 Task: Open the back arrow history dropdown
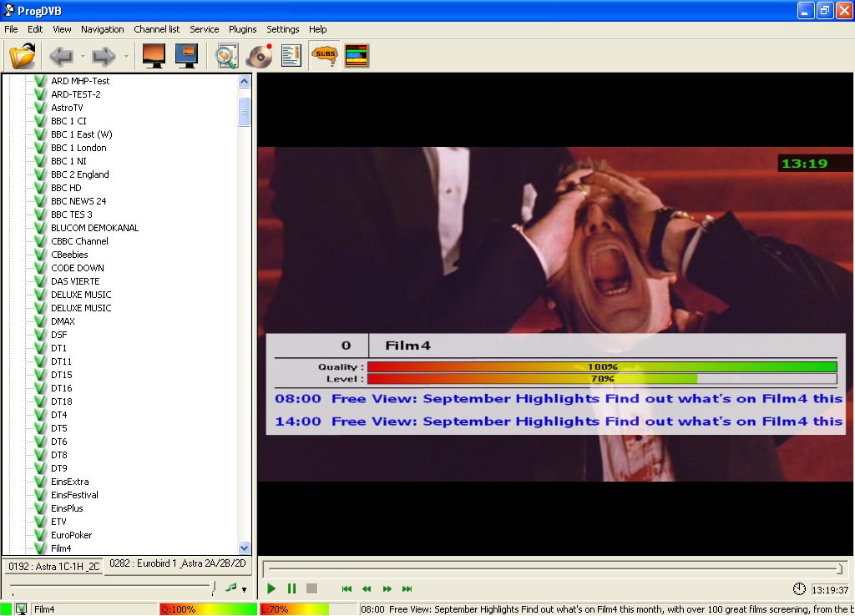[83, 56]
